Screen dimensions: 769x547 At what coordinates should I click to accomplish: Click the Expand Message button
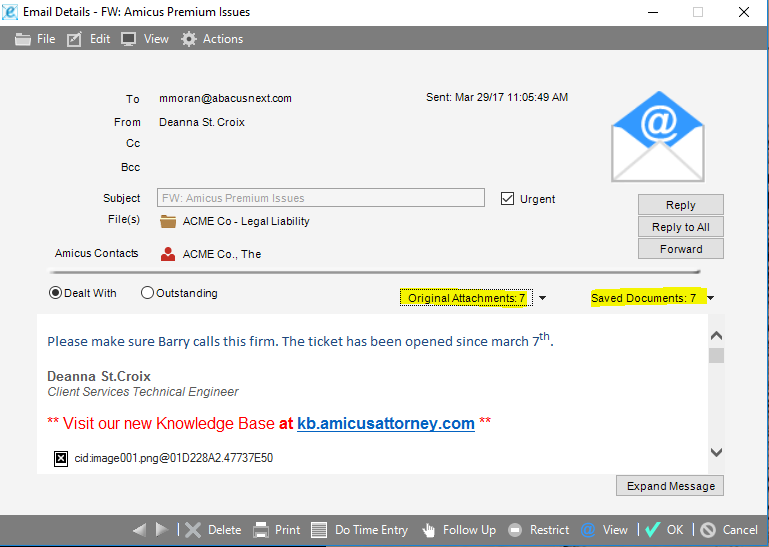(670, 486)
